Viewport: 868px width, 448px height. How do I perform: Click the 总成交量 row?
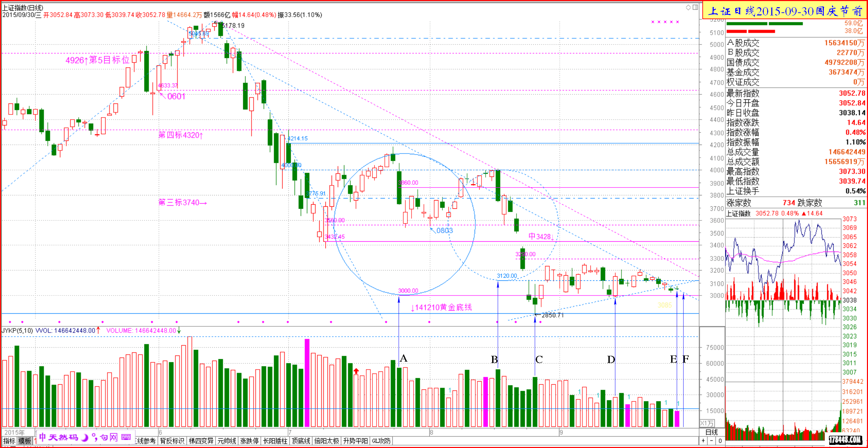pyautogui.click(x=796, y=152)
